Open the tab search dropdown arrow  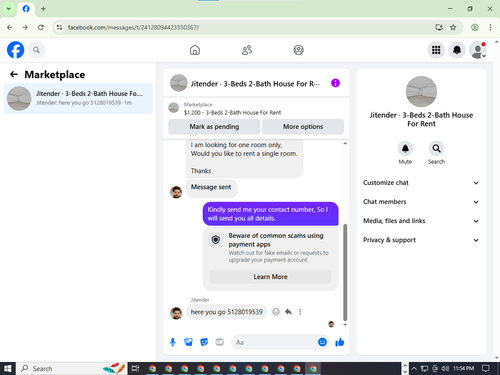[x=9, y=9]
